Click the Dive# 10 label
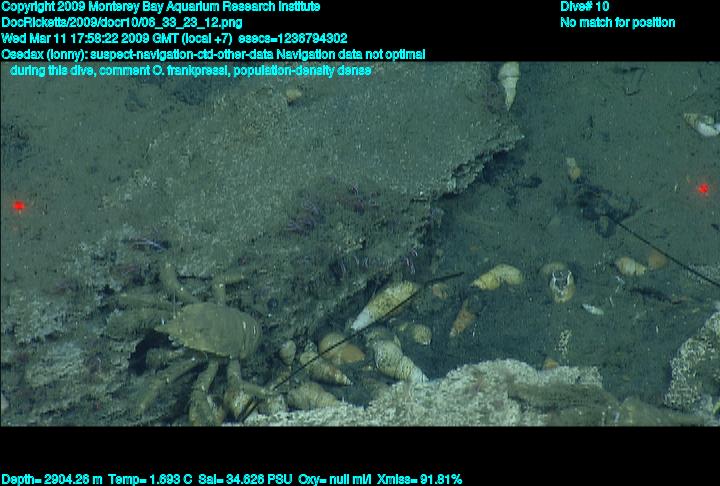720x486 pixels. (x=585, y=7)
